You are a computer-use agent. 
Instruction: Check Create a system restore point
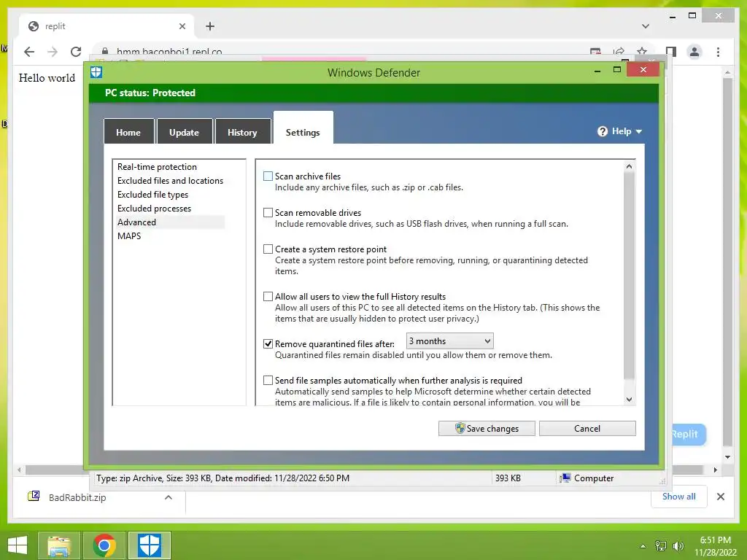(268, 249)
